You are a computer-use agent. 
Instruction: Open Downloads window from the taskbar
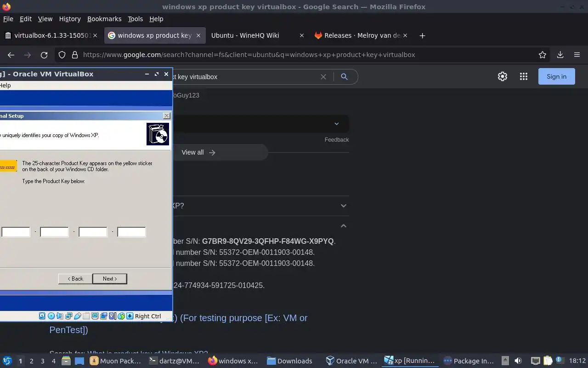click(290, 361)
